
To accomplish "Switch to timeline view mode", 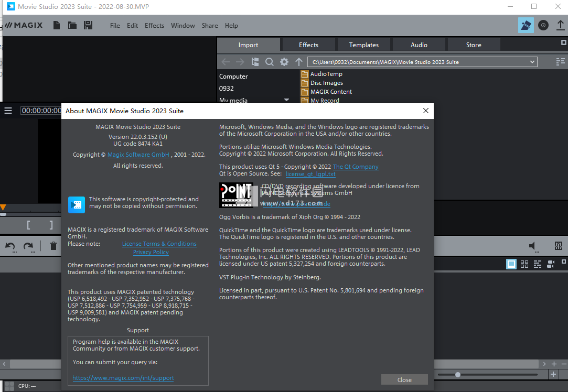I will coord(538,264).
